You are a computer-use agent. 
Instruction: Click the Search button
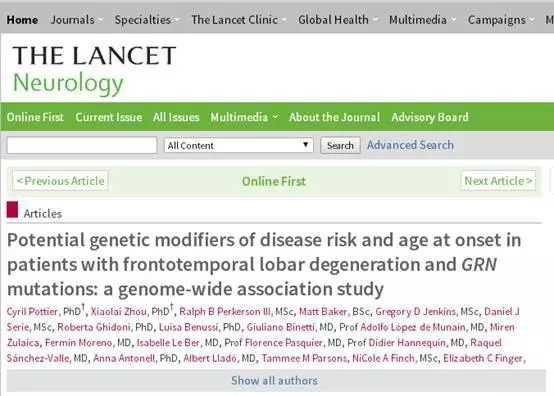pyautogui.click(x=340, y=145)
